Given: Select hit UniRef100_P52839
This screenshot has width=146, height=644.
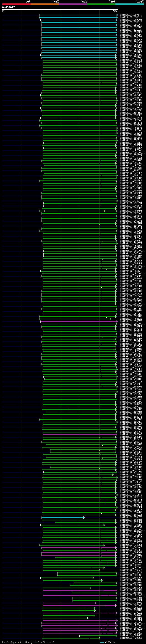Looking at the screenshot, I should tap(131, 527).
